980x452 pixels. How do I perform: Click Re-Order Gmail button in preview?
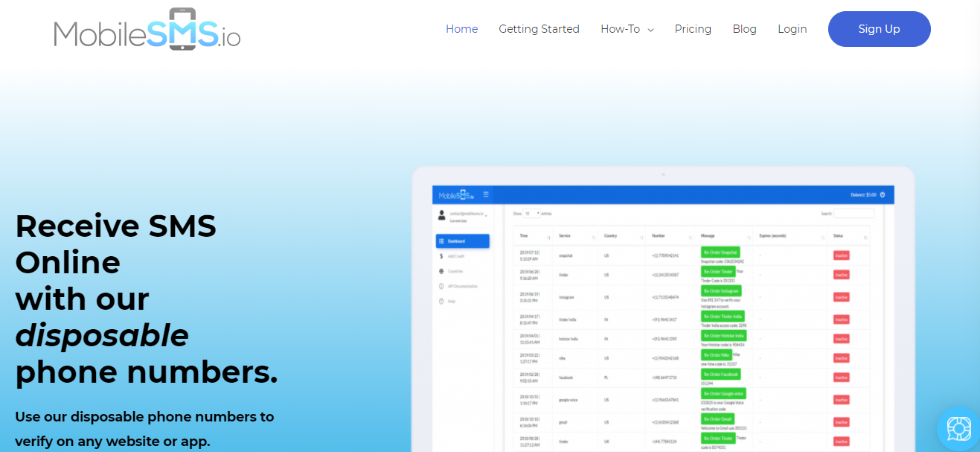pos(717,418)
